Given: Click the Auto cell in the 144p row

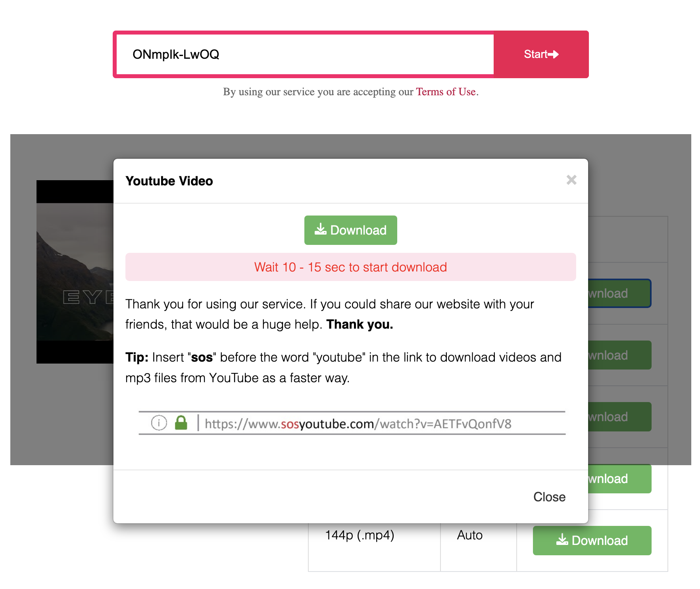Looking at the screenshot, I should point(469,535).
